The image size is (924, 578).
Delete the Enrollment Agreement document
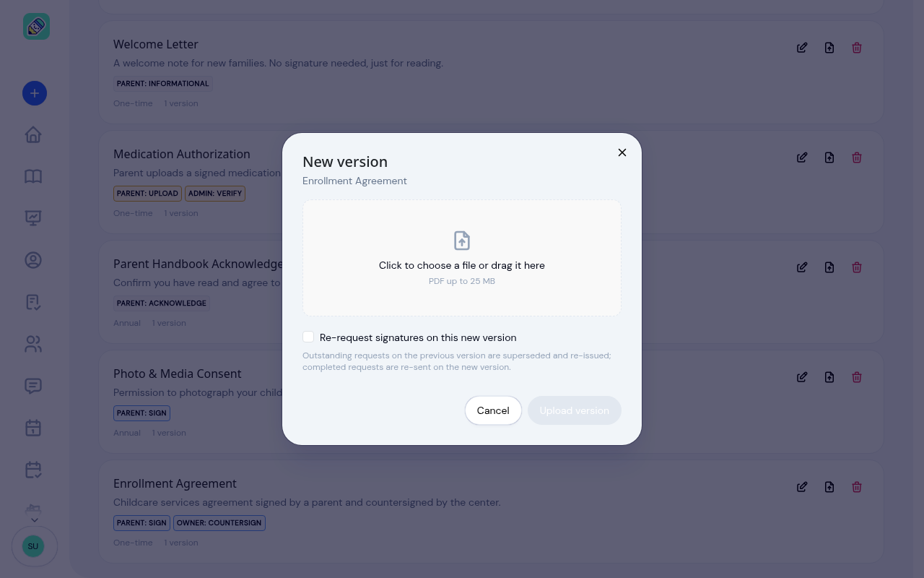click(x=857, y=487)
